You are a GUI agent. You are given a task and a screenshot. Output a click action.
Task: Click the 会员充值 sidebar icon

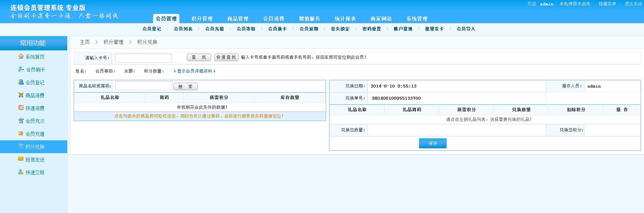21,134
